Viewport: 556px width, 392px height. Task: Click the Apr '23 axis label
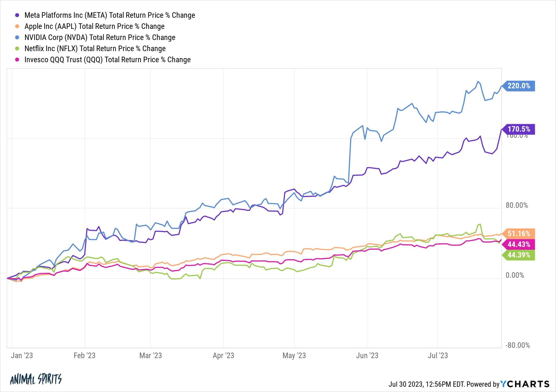pyautogui.click(x=223, y=356)
